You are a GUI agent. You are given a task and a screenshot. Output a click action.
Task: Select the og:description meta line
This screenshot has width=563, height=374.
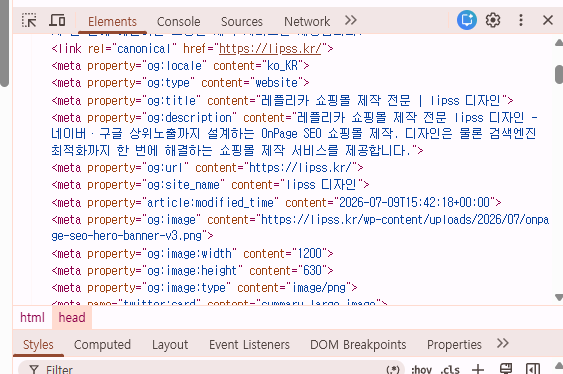click(x=294, y=134)
